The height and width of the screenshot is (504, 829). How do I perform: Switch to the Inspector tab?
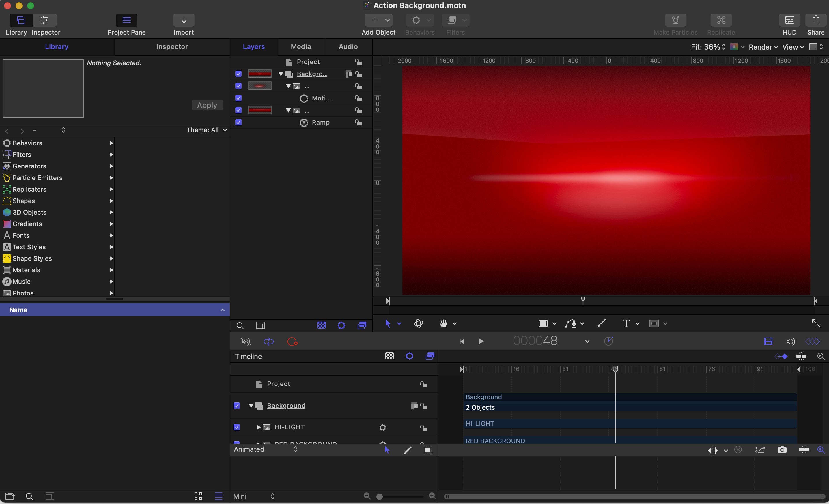pos(172,47)
